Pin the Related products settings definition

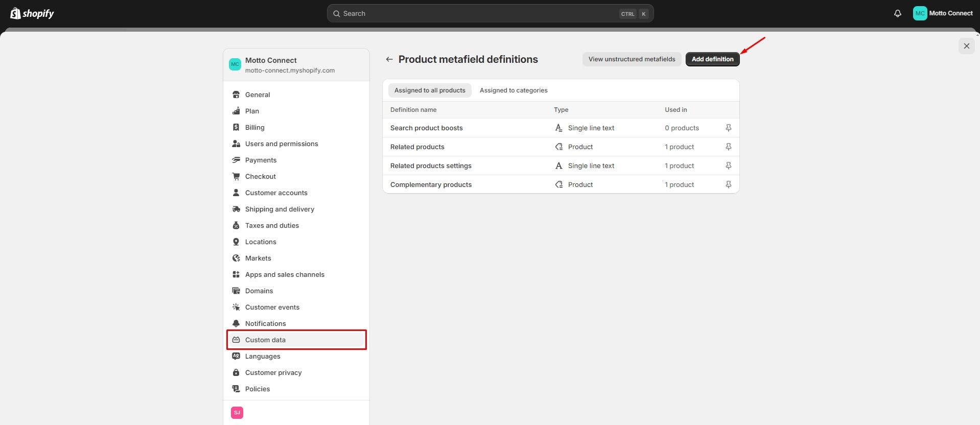click(x=728, y=166)
